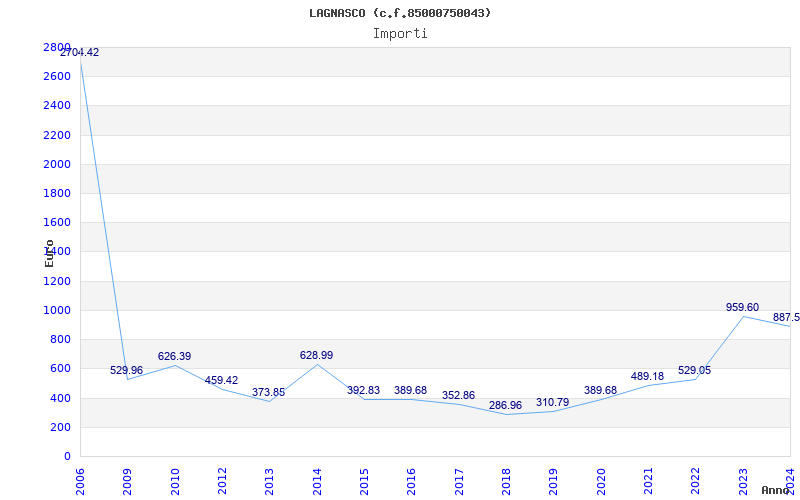The width and height of the screenshot is (800, 500).
Task: Click the y-axis value 600
Action: (x=60, y=368)
